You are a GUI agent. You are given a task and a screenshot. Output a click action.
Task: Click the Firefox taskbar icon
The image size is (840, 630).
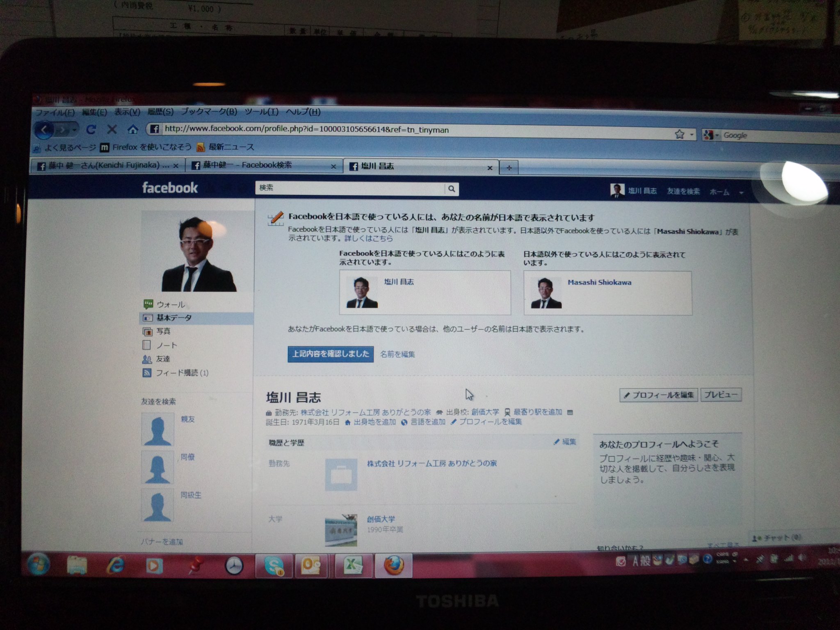point(393,566)
